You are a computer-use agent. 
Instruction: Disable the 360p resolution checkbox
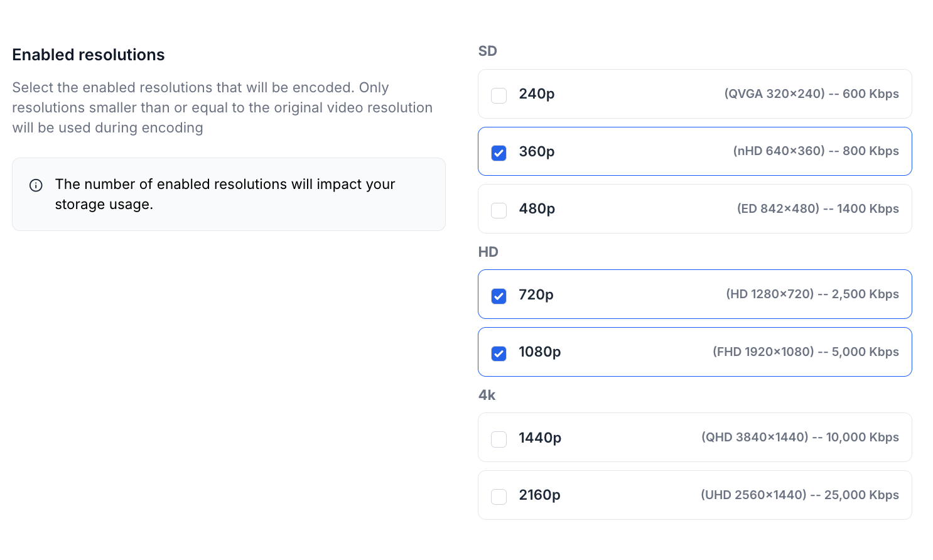pyautogui.click(x=499, y=153)
